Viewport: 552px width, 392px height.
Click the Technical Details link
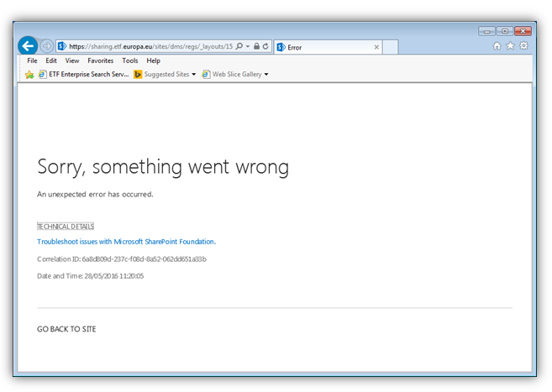pos(66,227)
